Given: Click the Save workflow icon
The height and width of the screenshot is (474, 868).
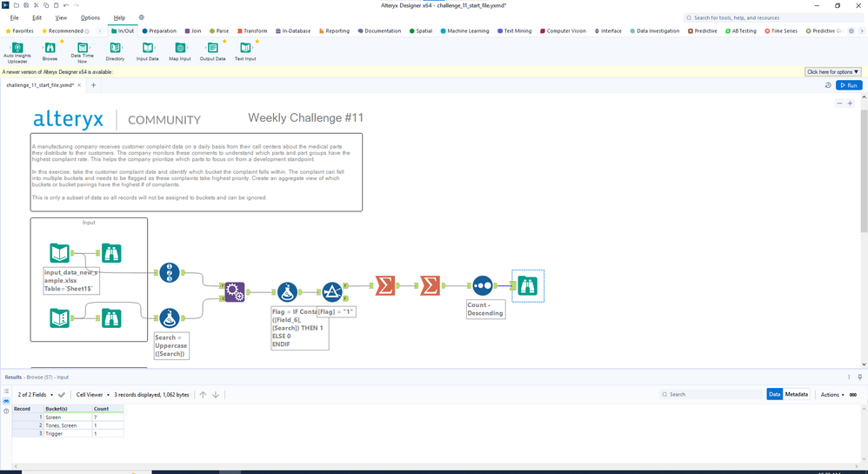Looking at the screenshot, I should click(26, 5).
